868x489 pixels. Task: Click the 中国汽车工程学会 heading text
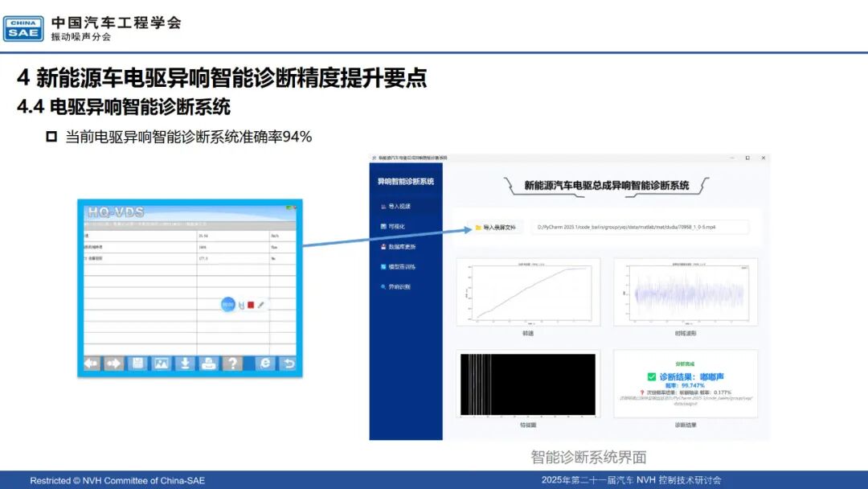[x=117, y=23]
